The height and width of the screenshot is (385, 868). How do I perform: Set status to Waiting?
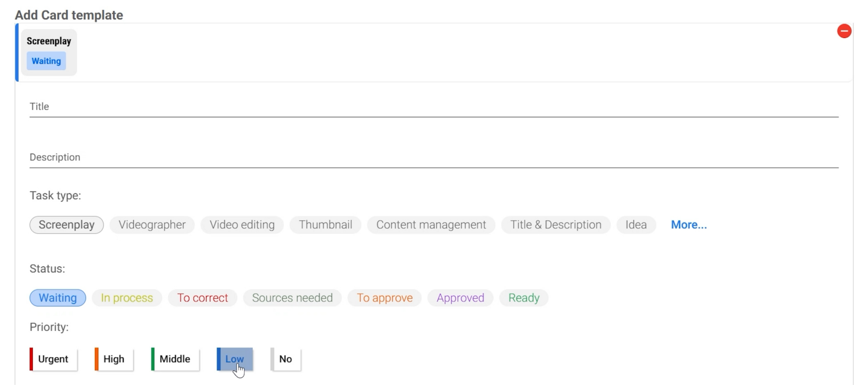[58, 298]
